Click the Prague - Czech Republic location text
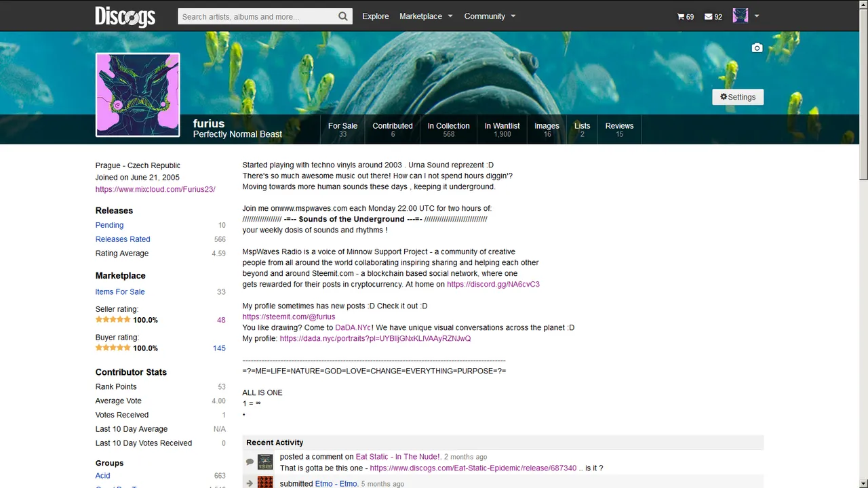Screen dimensions: 868x488 [138, 165]
